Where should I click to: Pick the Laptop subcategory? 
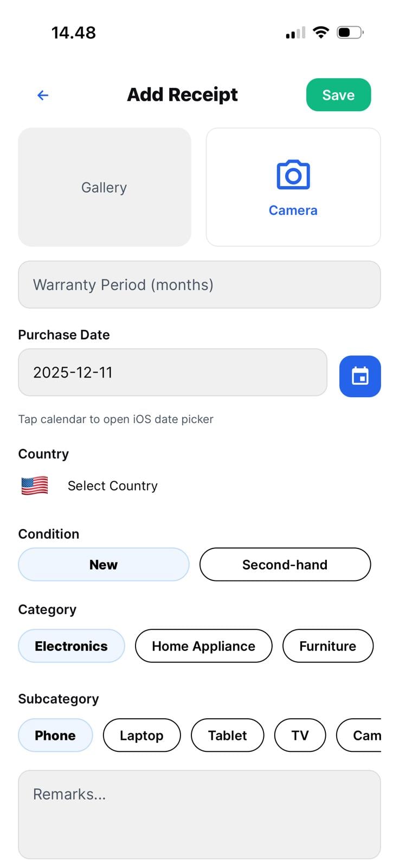(x=141, y=735)
